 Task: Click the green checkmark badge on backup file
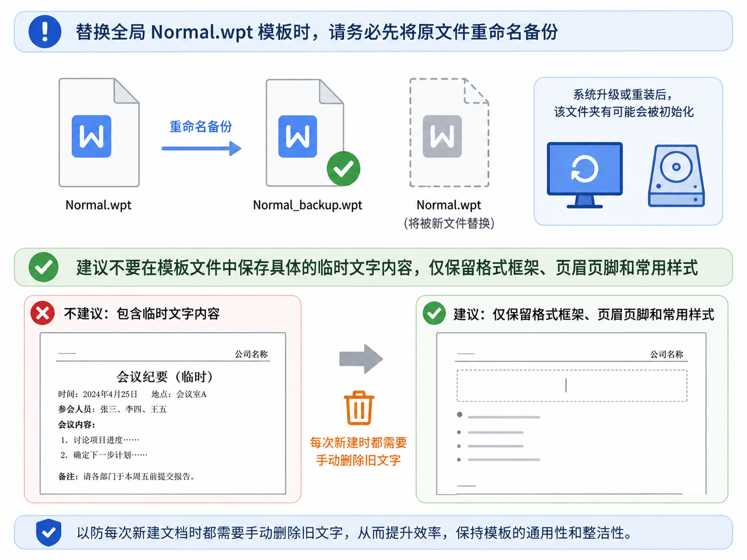(344, 169)
